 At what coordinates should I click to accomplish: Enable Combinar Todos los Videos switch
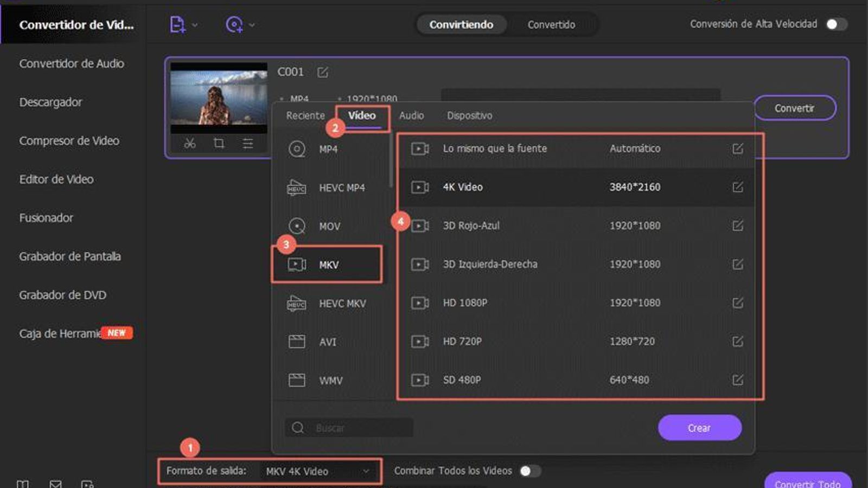530,471
